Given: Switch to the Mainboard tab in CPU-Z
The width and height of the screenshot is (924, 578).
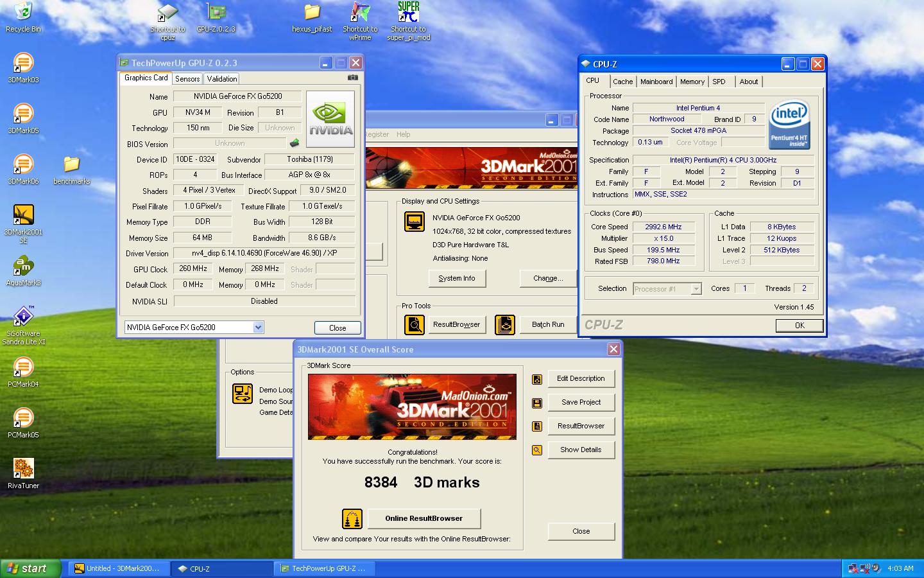Looking at the screenshot, I should [656, 82].
